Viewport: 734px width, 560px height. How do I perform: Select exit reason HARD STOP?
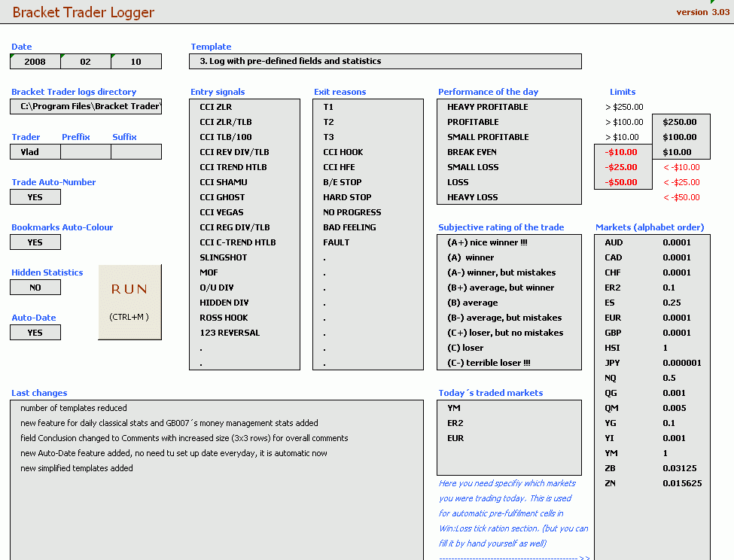coord(368,197)
